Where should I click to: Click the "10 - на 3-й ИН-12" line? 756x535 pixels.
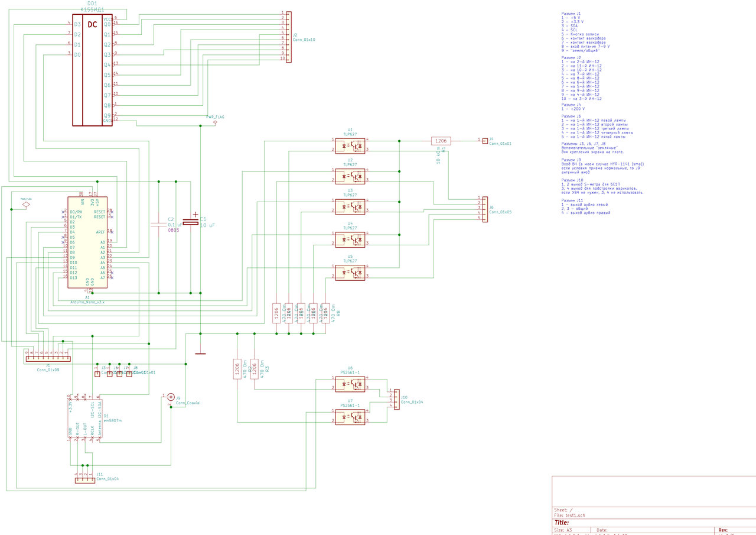581,99
